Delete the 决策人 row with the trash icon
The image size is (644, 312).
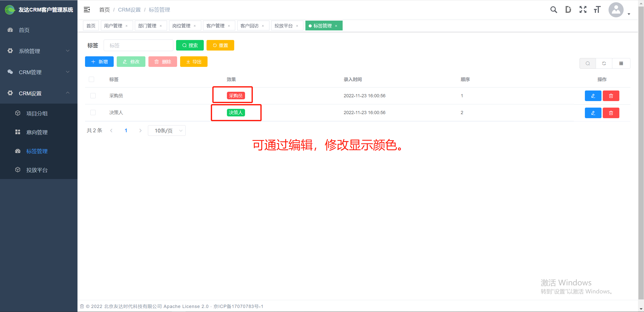pos(611,113)
